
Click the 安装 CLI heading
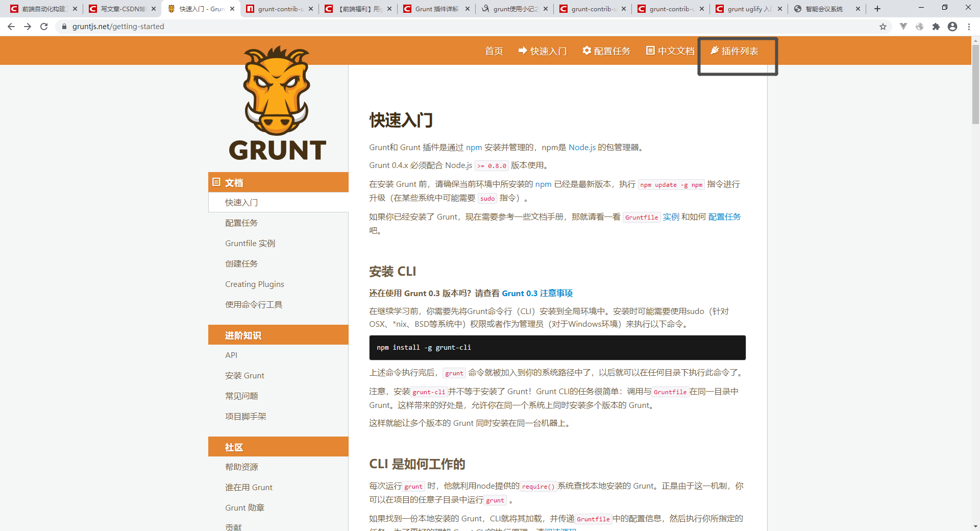(x=393, y=272)
